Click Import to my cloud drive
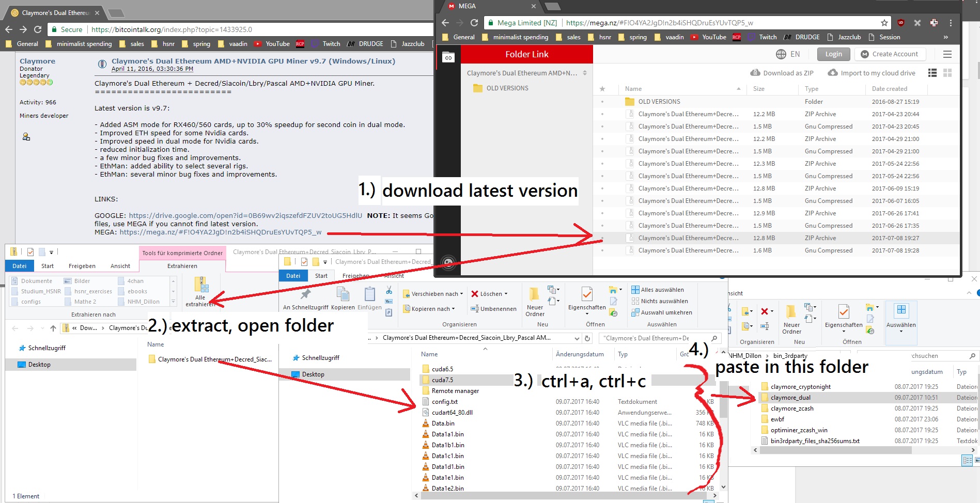This screenshot has height=503, width=980. (x=872, y=73)
